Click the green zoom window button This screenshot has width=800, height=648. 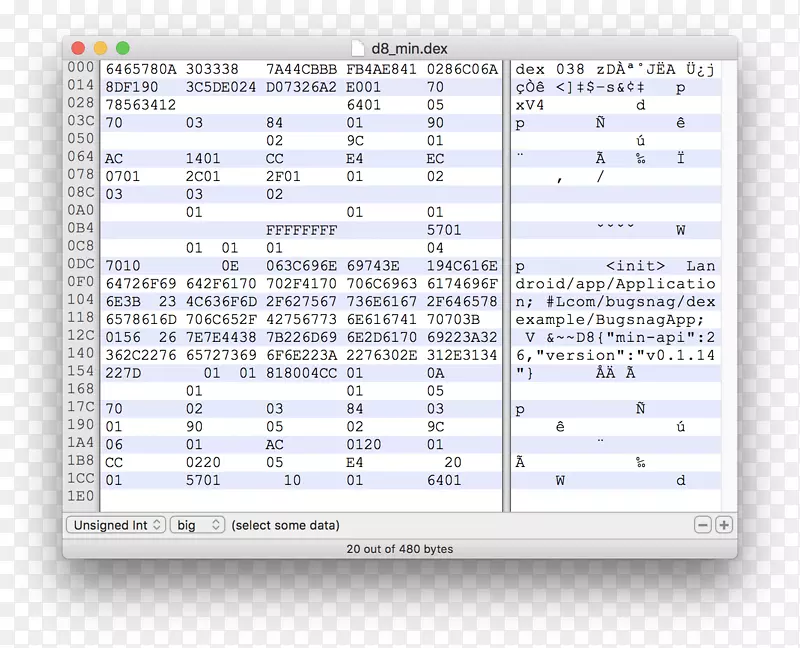(x=122, y=48)
